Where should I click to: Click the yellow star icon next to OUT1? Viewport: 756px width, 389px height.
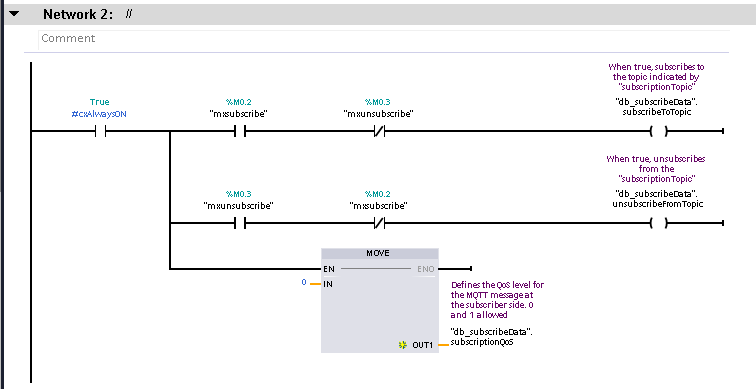coord(403,345)
